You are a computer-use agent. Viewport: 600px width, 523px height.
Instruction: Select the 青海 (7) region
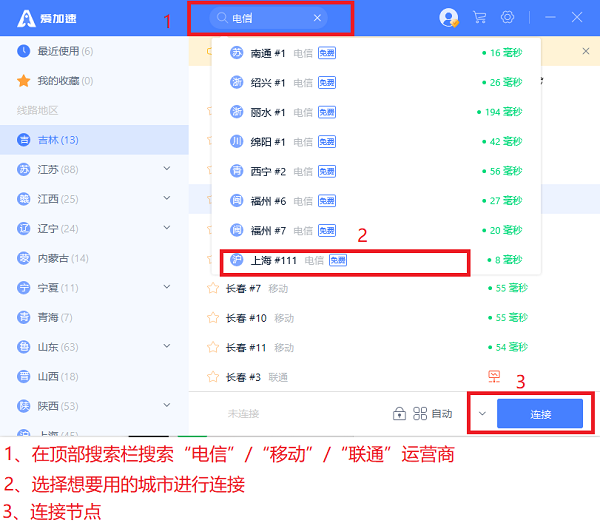coord(94,317)
